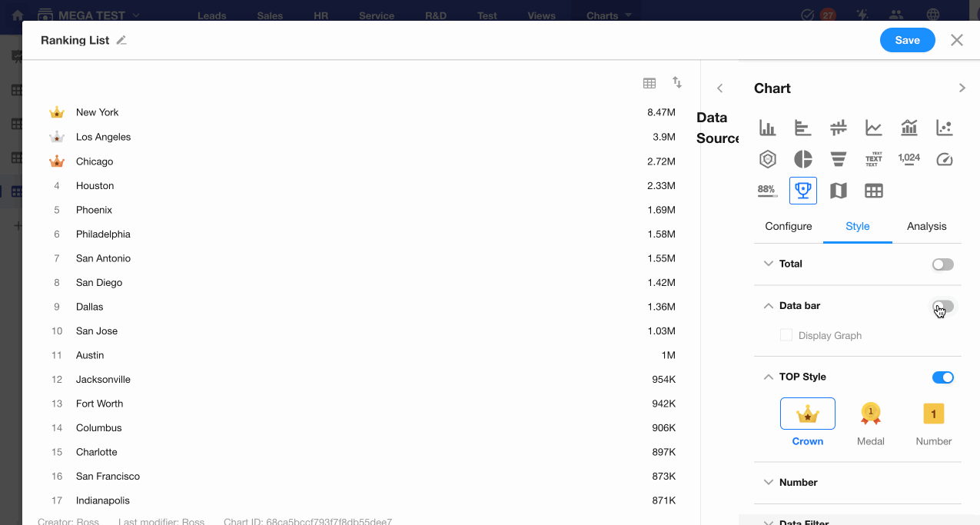Edit Ranking List title with pencil icon
Image resolution: width=980 pixels, height=525 pixels.
[x=121, y=41]
